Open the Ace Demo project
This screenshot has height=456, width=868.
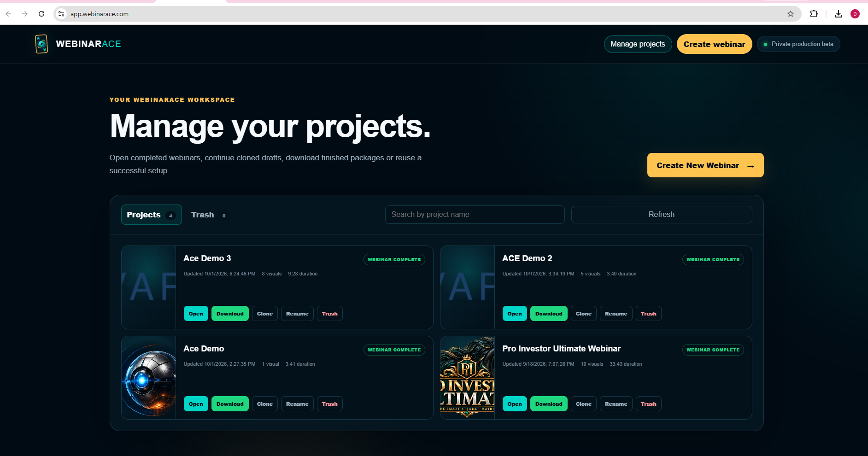[x=196, y=404]
